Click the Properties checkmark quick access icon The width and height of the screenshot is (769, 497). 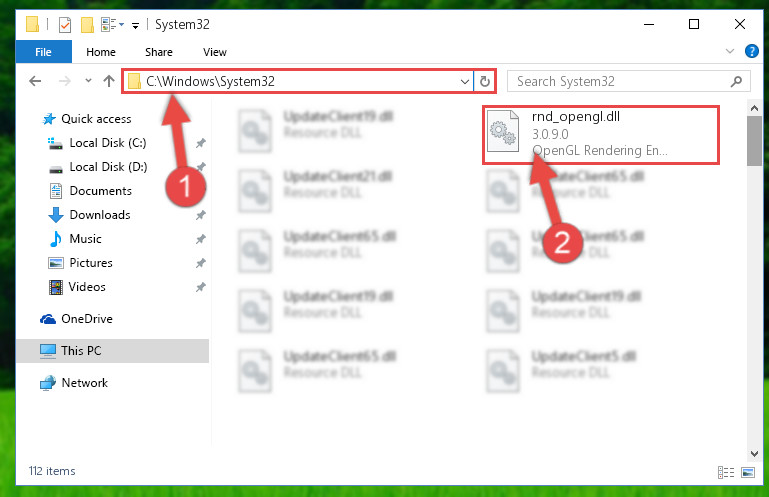(65, 25)
